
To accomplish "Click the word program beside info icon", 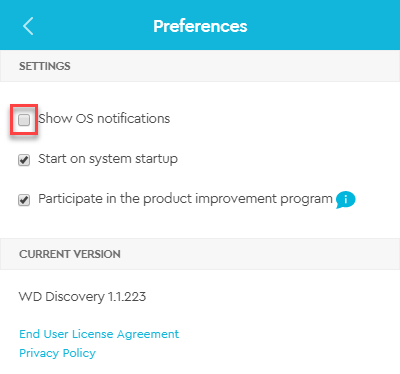I will coord(306,199).
